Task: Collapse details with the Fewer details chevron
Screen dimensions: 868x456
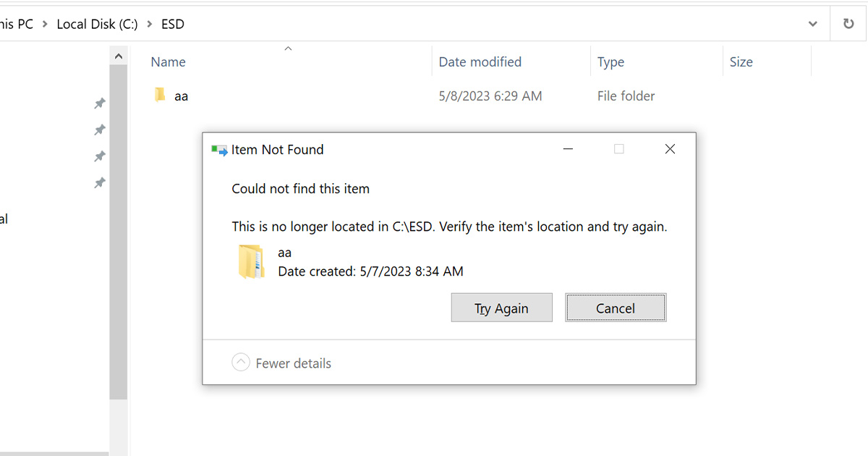Action: [x=241, y=362]
